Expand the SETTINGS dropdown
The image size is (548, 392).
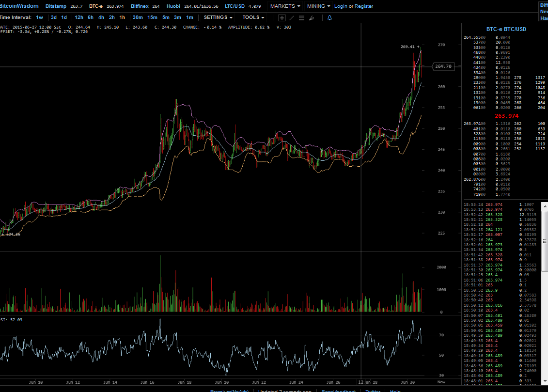(218, 17)
